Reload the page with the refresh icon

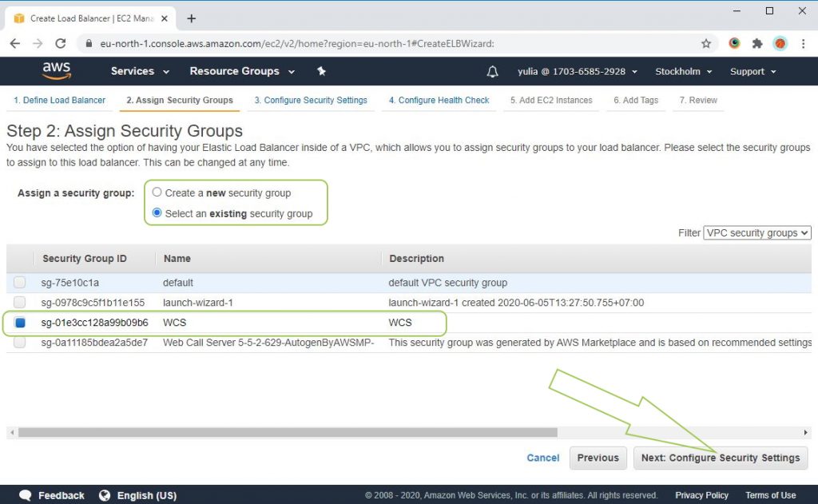[x=61, y=43]
